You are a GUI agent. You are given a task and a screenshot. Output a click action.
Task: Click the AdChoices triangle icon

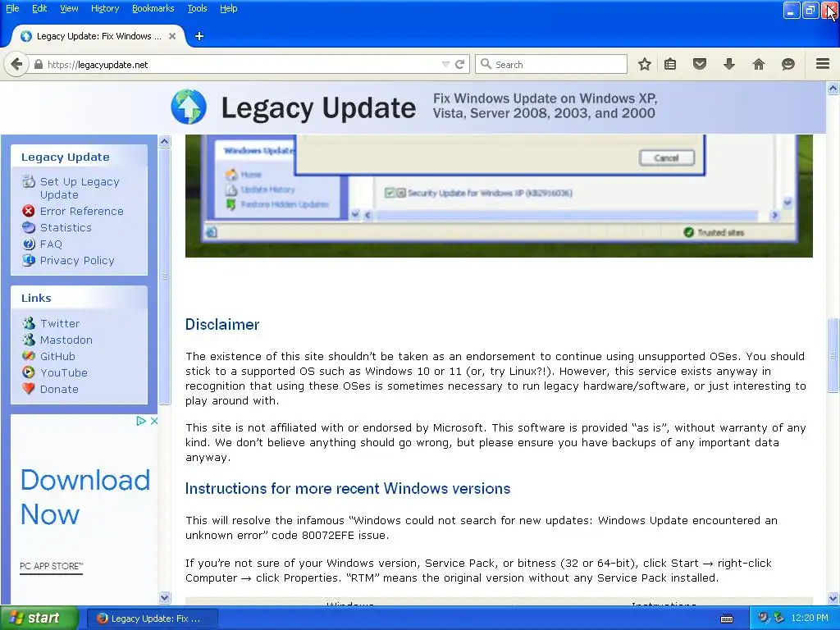pos(141,421)
